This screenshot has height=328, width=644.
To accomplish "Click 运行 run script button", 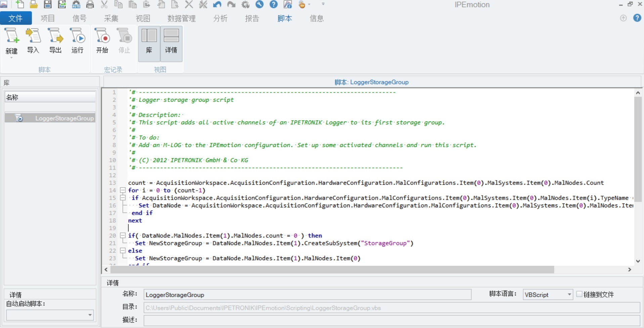I will pyautogui.click(x=78, y=41).
